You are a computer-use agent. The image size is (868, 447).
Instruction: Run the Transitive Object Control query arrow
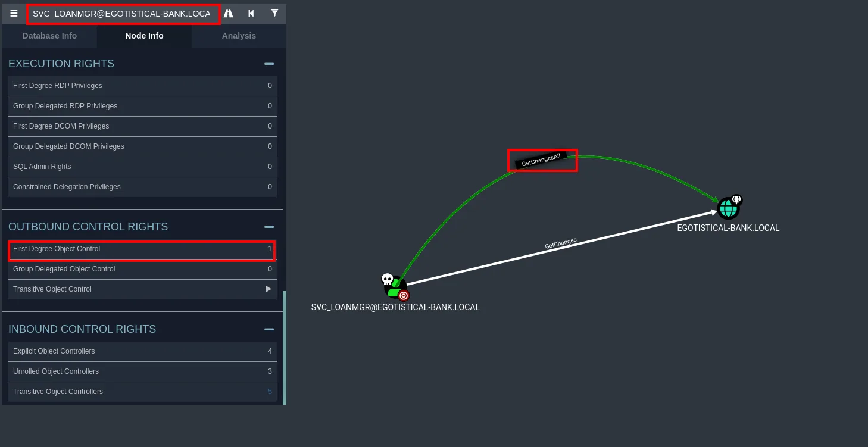point(268,289)
